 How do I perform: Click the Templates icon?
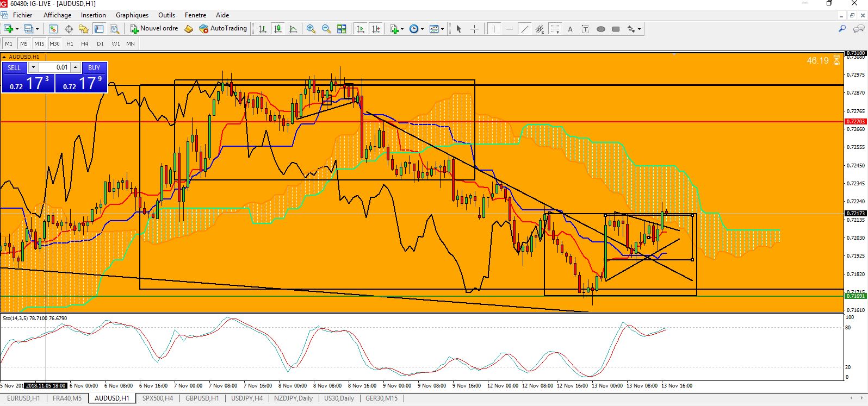coord(434,29)
